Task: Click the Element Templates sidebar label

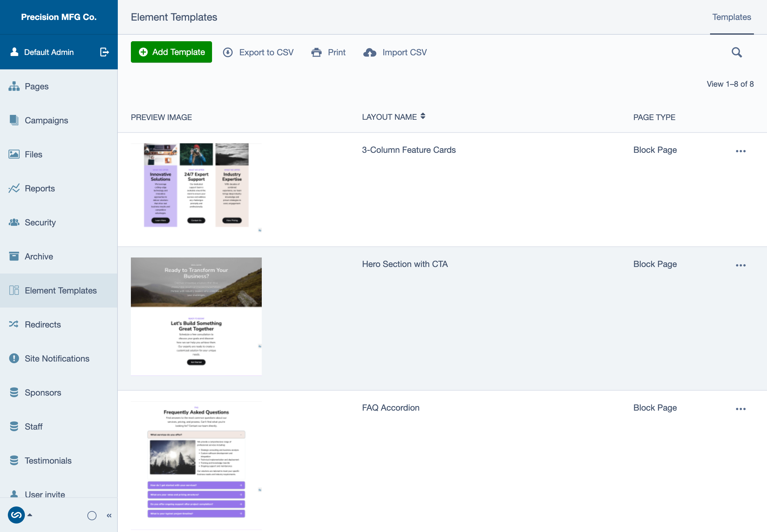Action: click(61, 290)
